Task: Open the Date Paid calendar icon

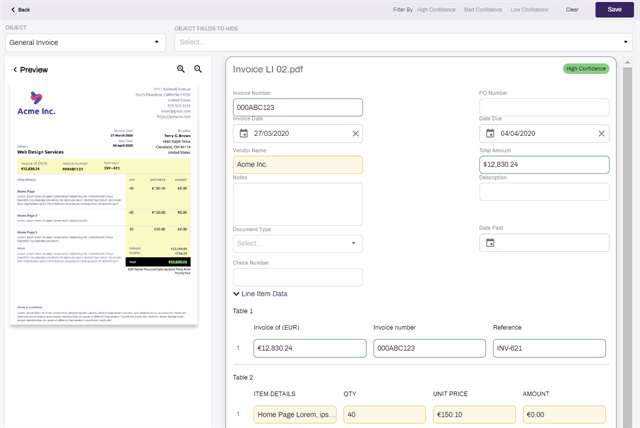Action: [490, 243]
